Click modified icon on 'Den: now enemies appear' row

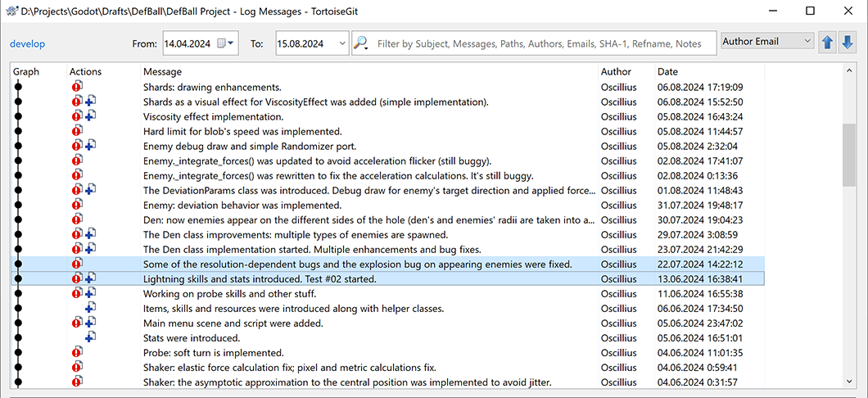[77, 219]
